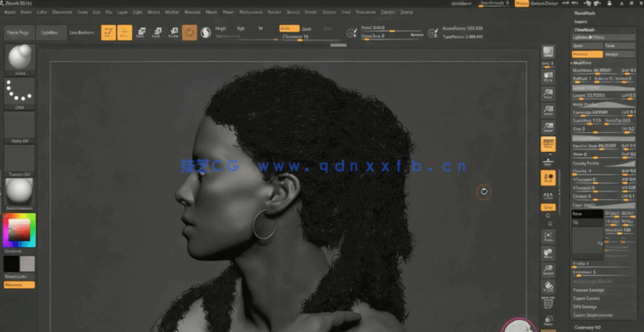
Task: Toggle Transp transparency button
Action: [549, 321]
